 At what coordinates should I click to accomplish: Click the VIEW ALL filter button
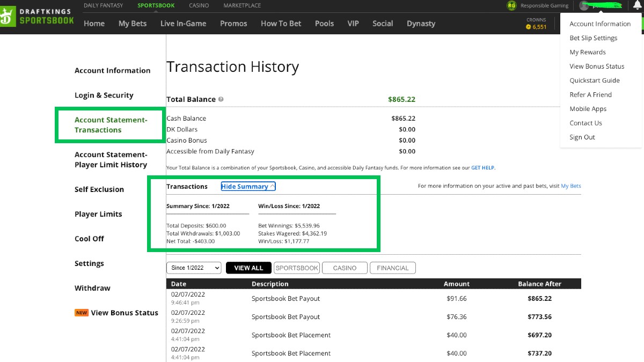click(248, 268)
